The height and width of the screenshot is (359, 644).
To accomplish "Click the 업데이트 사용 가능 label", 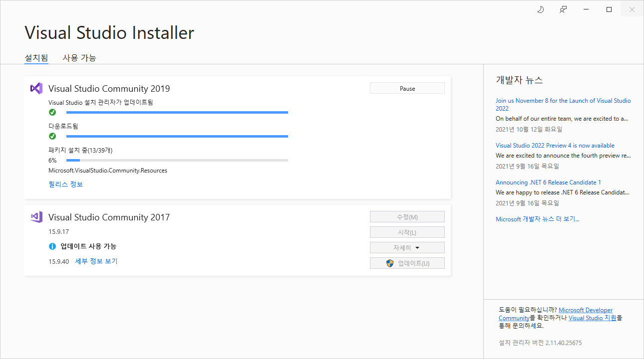I will click(x=88, y=246).
